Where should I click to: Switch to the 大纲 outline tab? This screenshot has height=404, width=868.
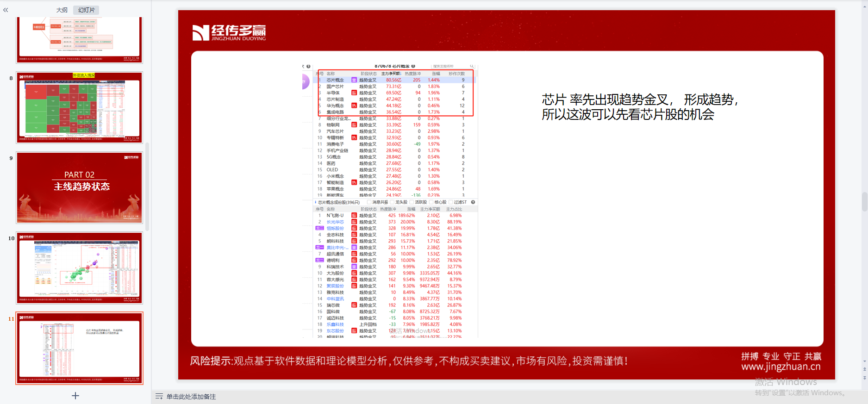(x=62, y=10)
